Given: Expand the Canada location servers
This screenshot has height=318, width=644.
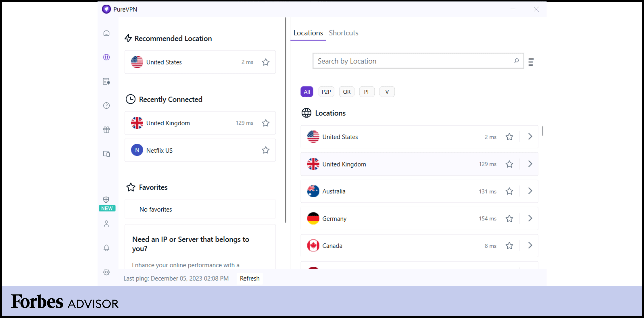Looking at the screenshot, I should tap(530, 246).
